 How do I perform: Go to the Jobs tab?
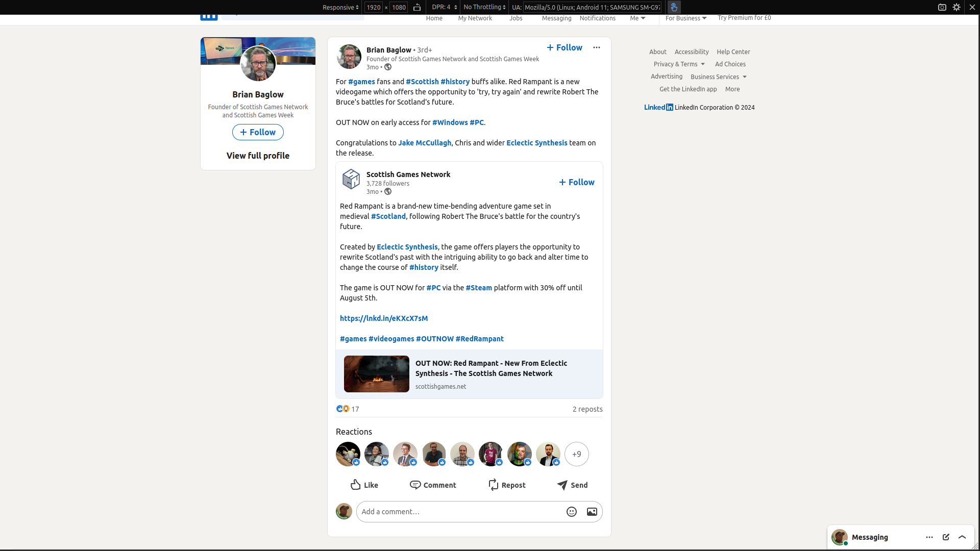pos(516,18)
